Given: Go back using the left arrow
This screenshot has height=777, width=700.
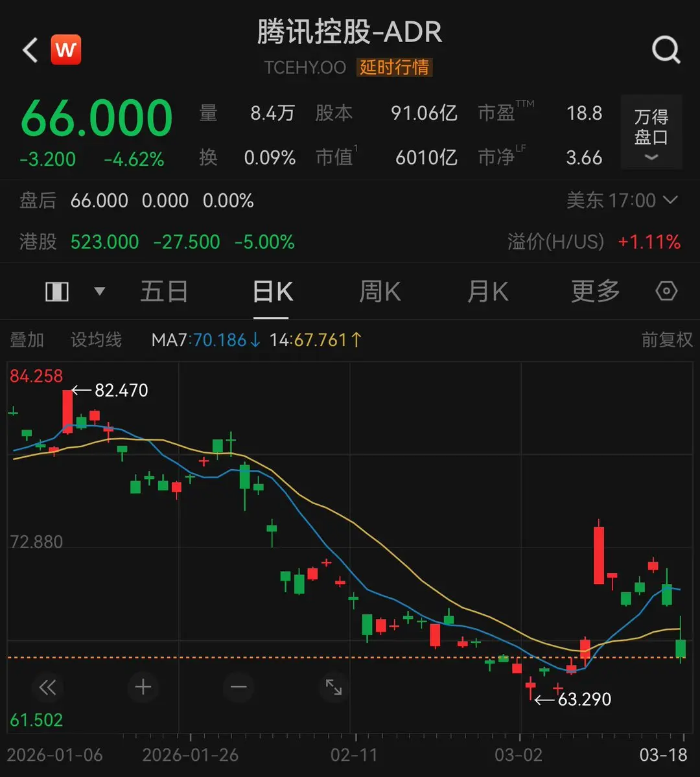Looking at the screenshot, I should pos(30,50).
